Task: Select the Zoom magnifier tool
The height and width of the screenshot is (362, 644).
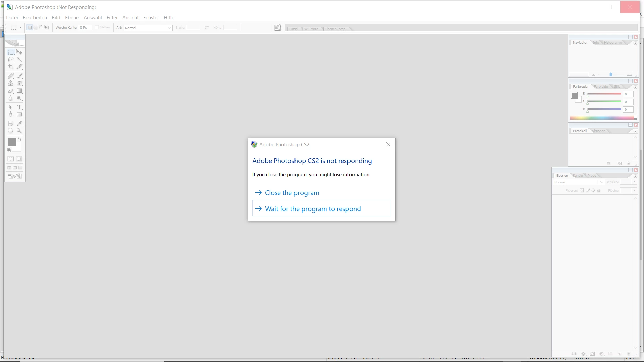Action: (x=19, y=131)
